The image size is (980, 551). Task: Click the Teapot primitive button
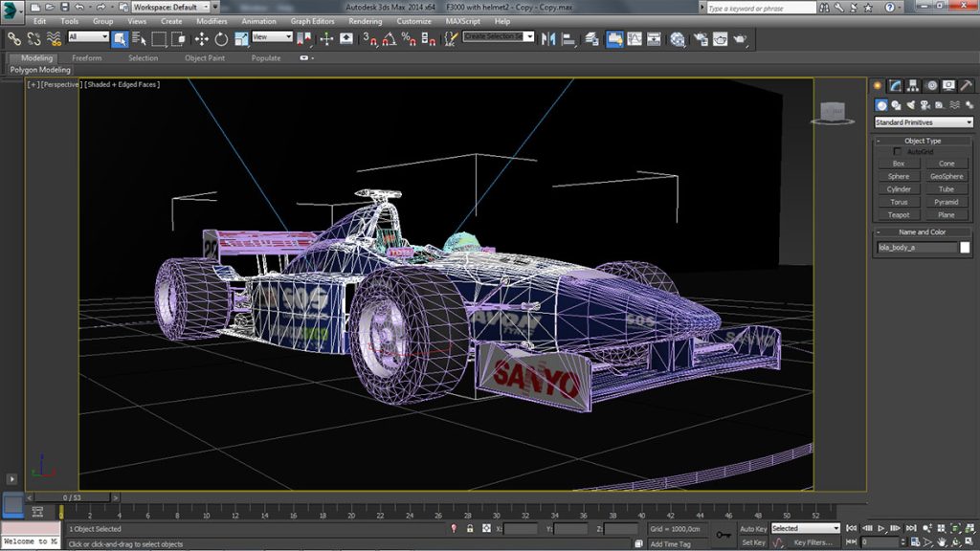899,215
